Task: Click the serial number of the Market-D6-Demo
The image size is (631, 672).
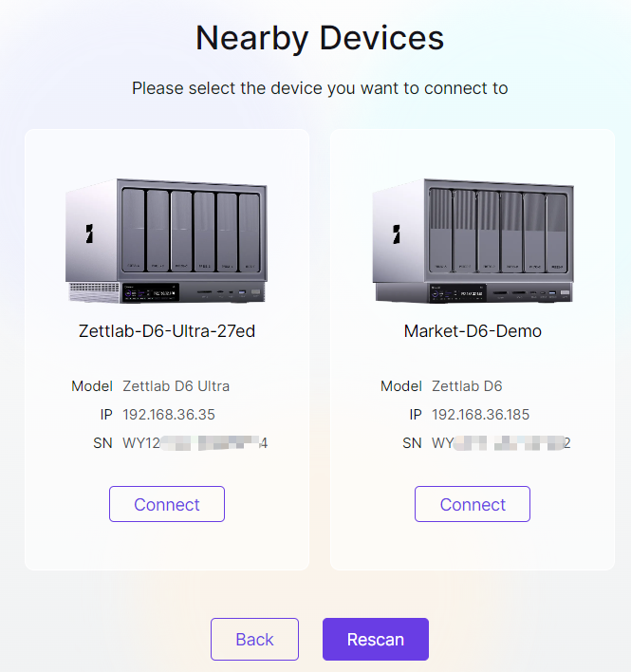Action: coord(501,443)
